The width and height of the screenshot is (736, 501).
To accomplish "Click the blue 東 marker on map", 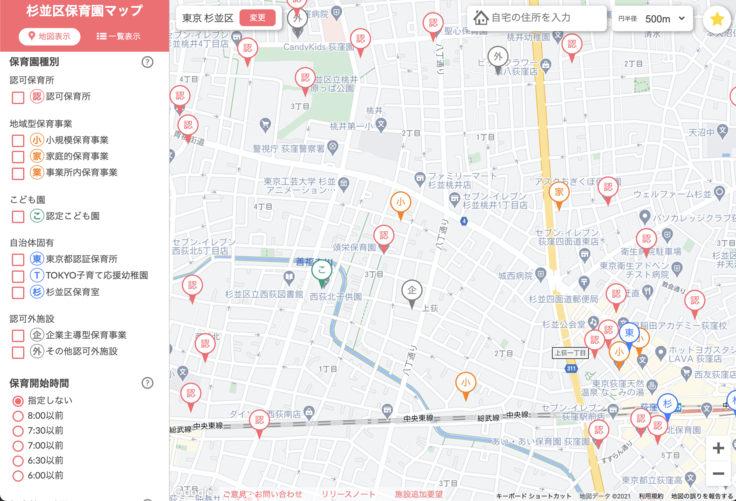I will 630,333.
